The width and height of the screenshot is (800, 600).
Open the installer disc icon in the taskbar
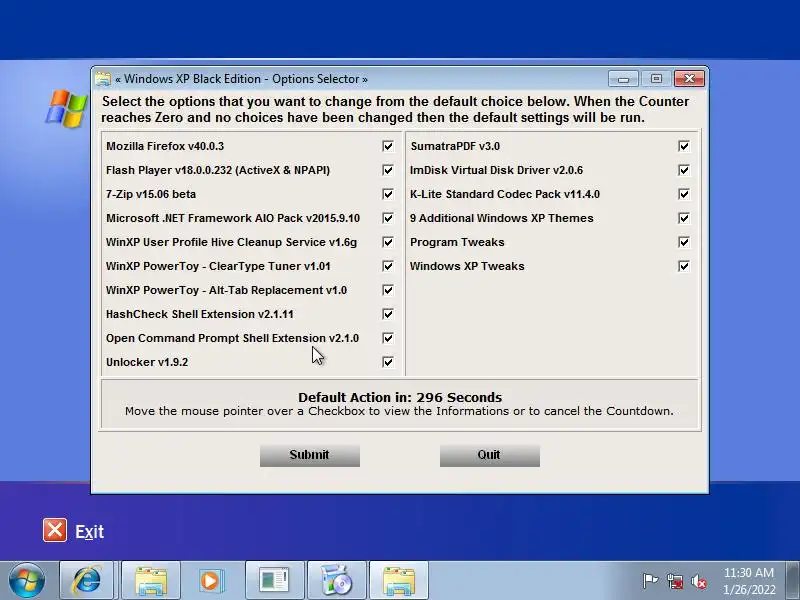[x=337, y=581]
